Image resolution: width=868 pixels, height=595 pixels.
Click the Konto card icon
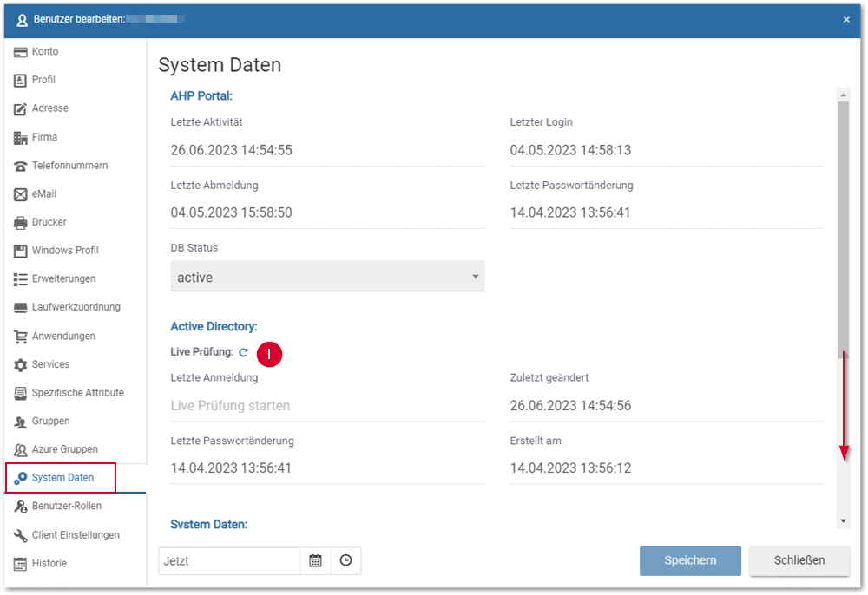(21, 52)
